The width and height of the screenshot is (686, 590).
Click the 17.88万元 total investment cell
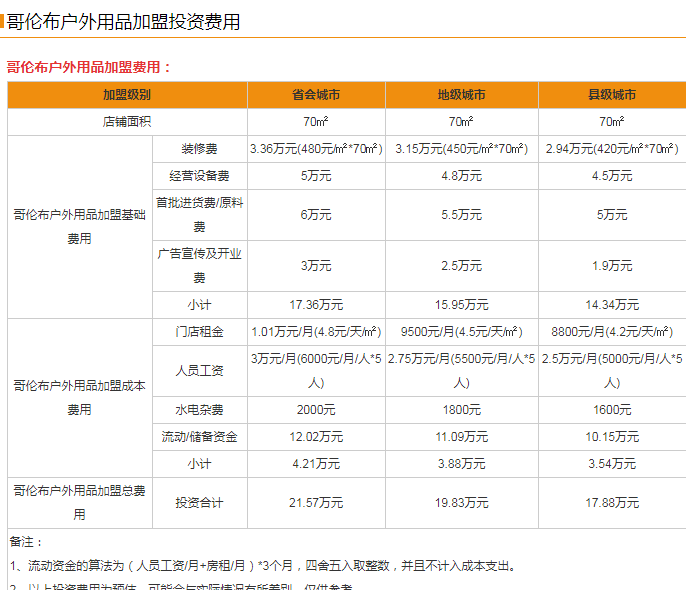click(x=612, y=503)
